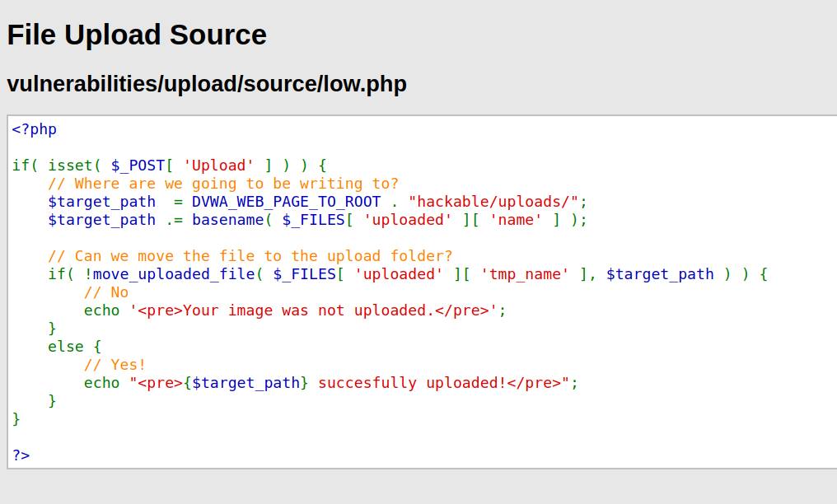
Task: Click the File Upload Source heading
Action: 137,35
